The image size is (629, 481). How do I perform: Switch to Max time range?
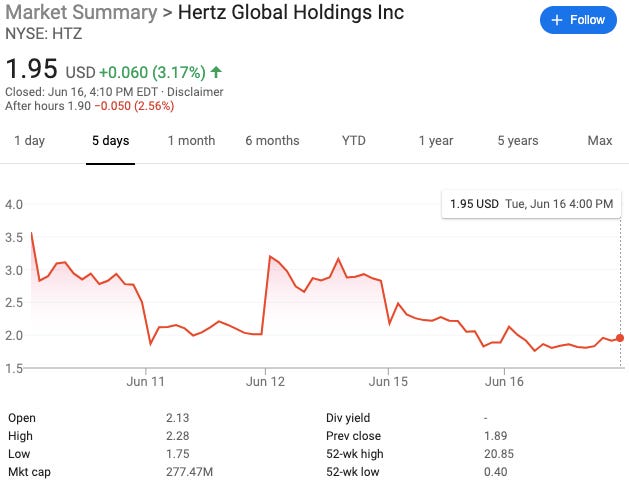coord(600,141)
